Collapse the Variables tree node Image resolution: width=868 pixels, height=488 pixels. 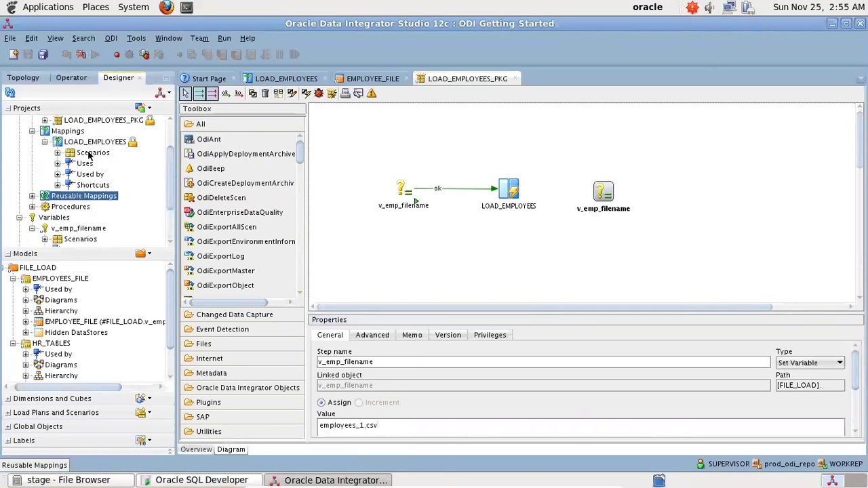(x=19, y=218)
